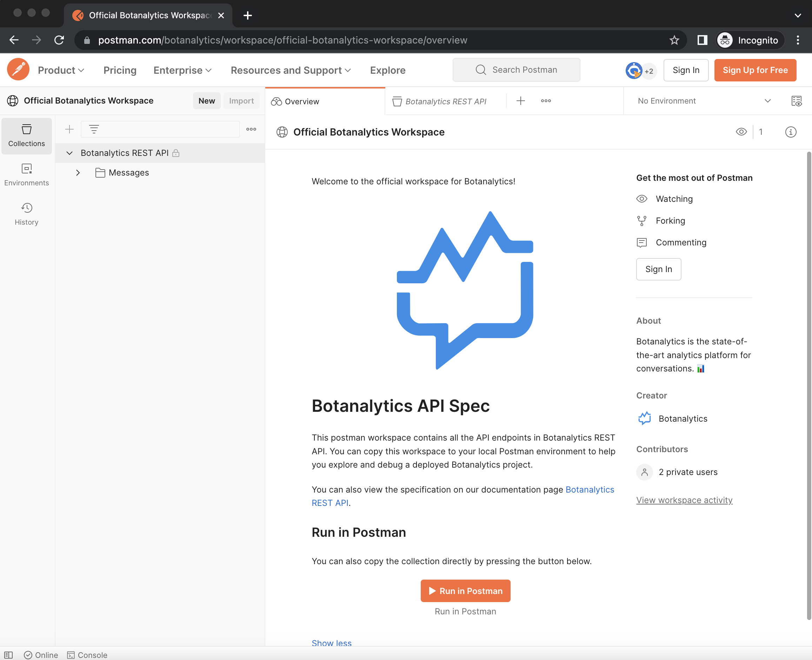Click the Run in Postman button
This screenshot has width=812, height=660.
tap(465, 590)
